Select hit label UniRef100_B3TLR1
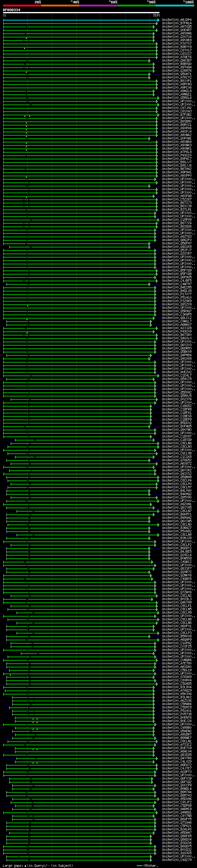197x868 pixels. pos(177,210)
